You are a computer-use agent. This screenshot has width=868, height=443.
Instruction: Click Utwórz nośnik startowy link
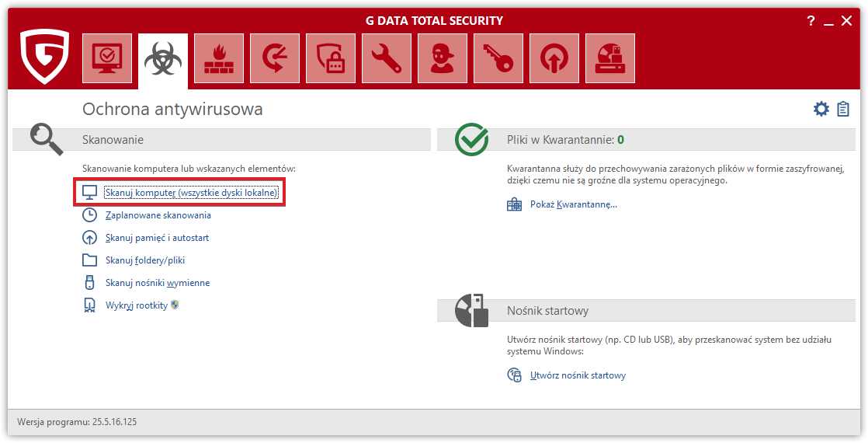click(578, 375)
